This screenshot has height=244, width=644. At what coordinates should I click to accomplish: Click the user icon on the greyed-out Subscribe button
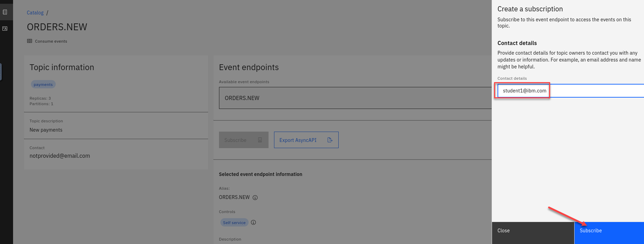(x=260, y=140)
